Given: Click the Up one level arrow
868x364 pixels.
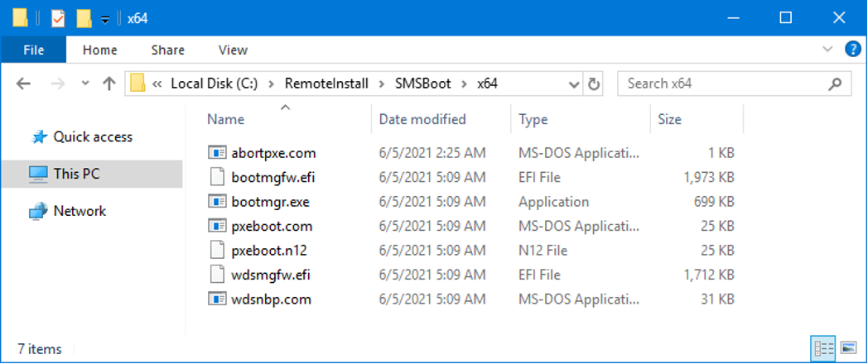Looking at the screenshot, I should pyautogui.click(x=108, y=84).
